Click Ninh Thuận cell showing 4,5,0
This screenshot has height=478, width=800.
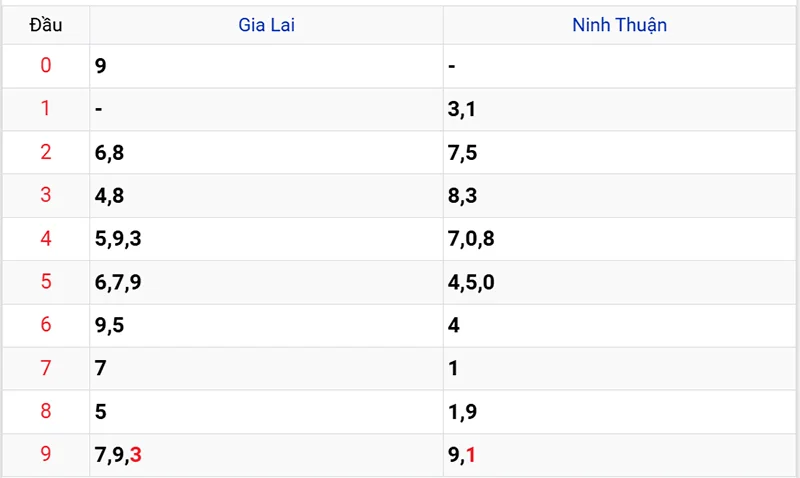472,282
